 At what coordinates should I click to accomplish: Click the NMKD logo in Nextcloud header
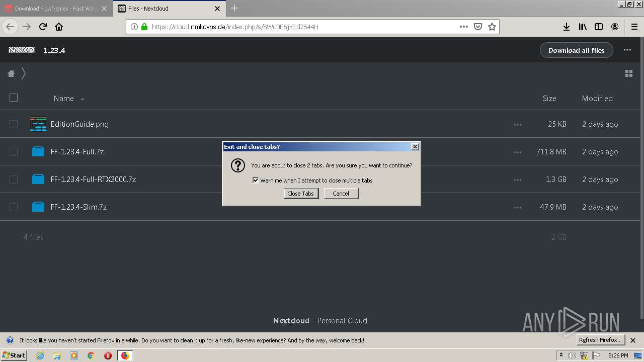22,50
